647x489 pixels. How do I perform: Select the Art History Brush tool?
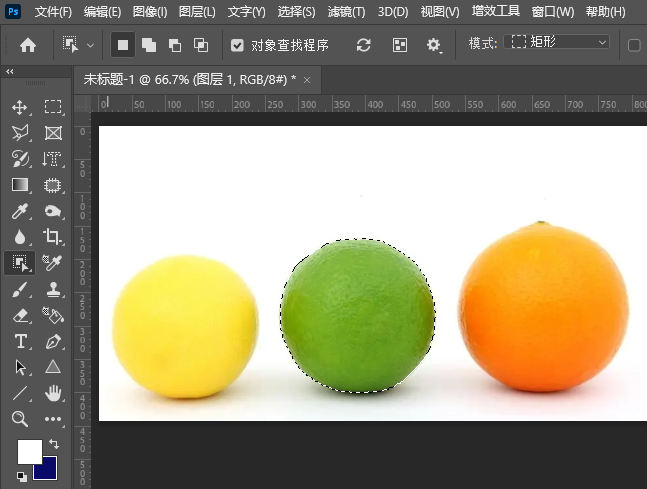[20, 159]
